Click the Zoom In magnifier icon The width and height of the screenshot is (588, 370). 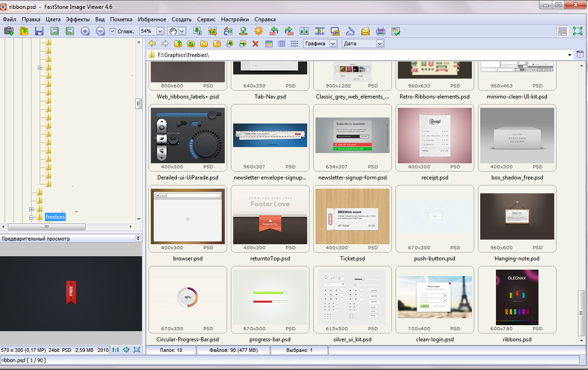pyautogui.click(x=85, y=31)
